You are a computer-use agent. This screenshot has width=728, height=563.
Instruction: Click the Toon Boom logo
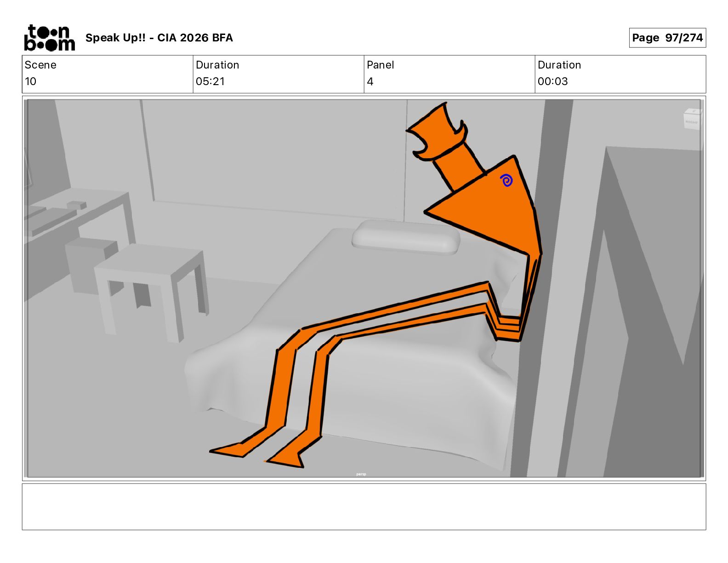pos(49,37)
